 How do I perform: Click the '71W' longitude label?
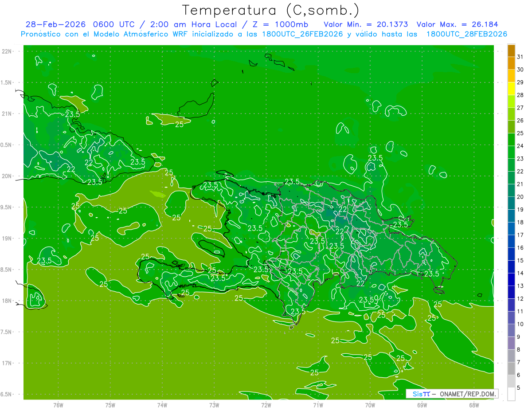tap(318, 405)
